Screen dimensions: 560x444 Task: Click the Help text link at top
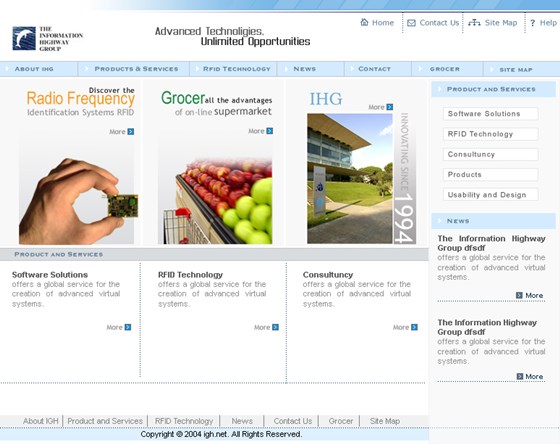point(548,23)
